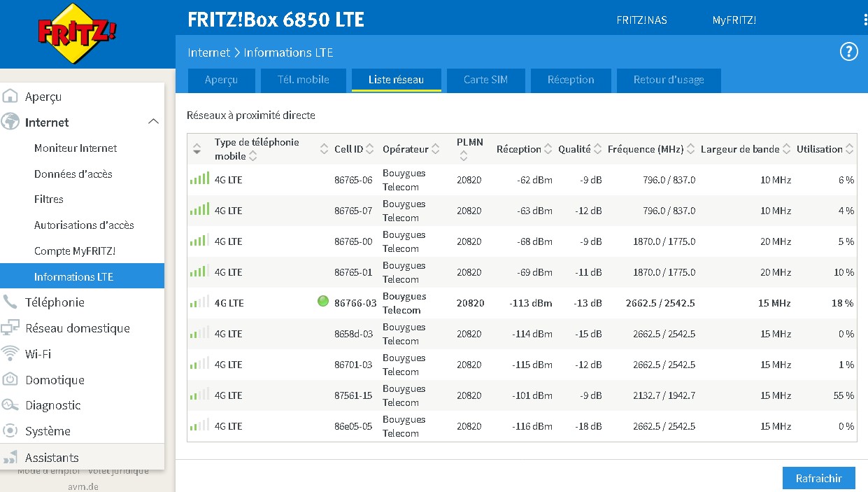The image size is (868, 492).
Task: Click the Assistants icon in sidebar
Action: click(x=10, y=458)
